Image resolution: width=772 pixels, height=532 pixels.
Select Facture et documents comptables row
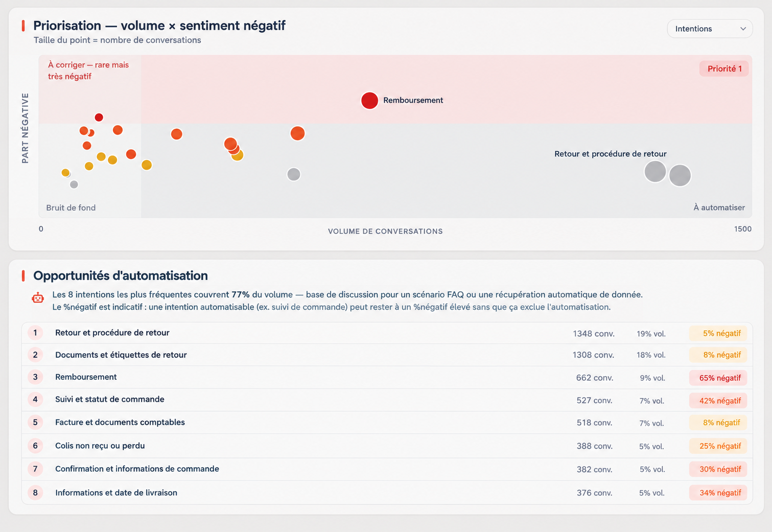pyautogui.click(x=387, y=423)
